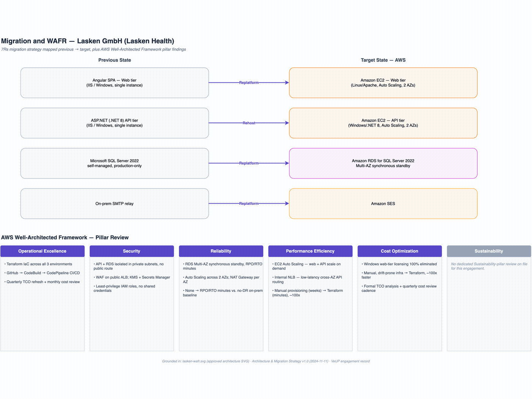
Task: Click the Replatform label on the Web tier arrow
Action: (x=249, y=82)
